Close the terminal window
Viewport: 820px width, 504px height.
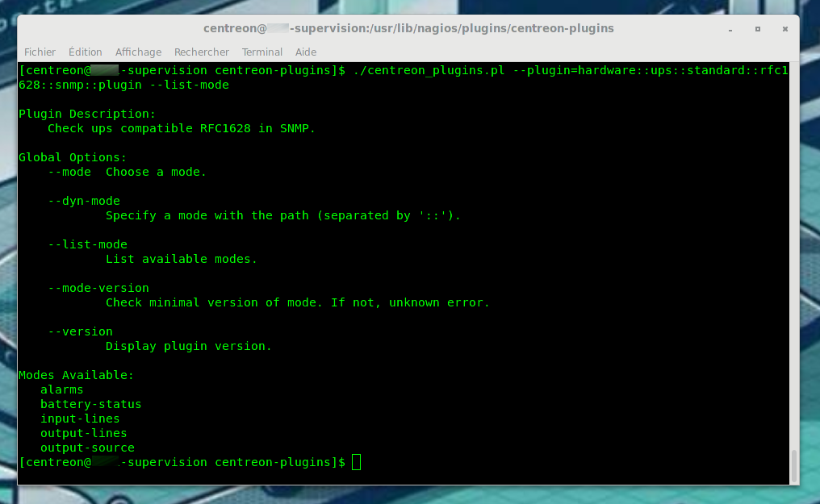pyautogui.click(x=784, y=28)
